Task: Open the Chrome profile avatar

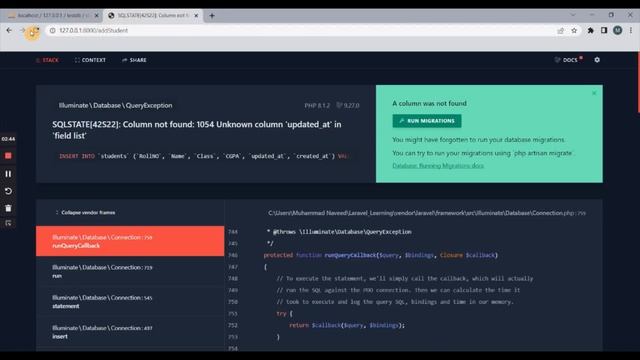Action: click(618, 31)
